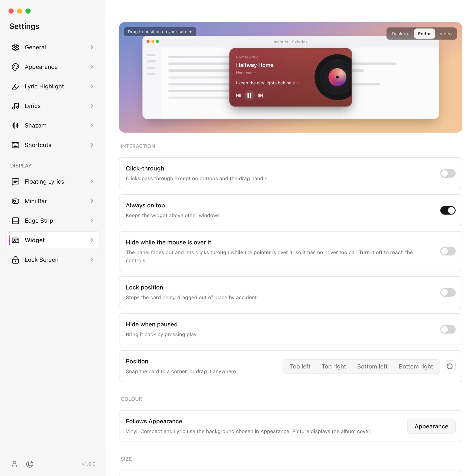The height and width of the screenshot is (476, 476).
Task: Click the Shazam waveform icon
Action: [16, 126]
